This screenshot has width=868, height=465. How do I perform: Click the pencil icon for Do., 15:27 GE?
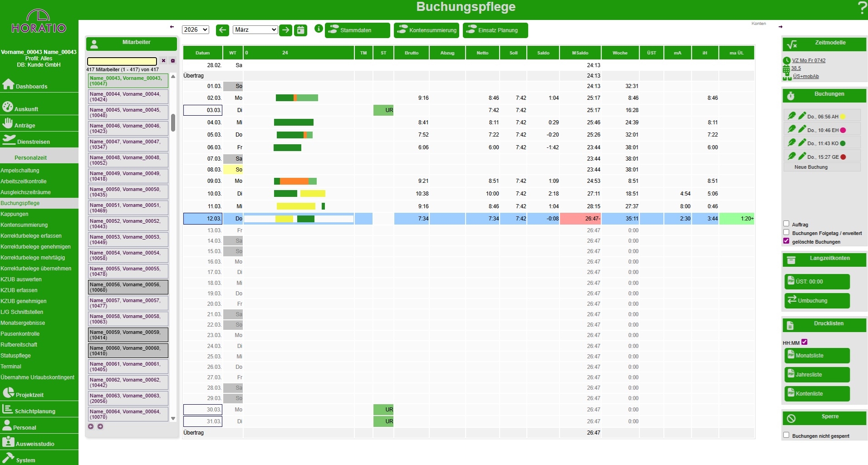pos(802,156)
